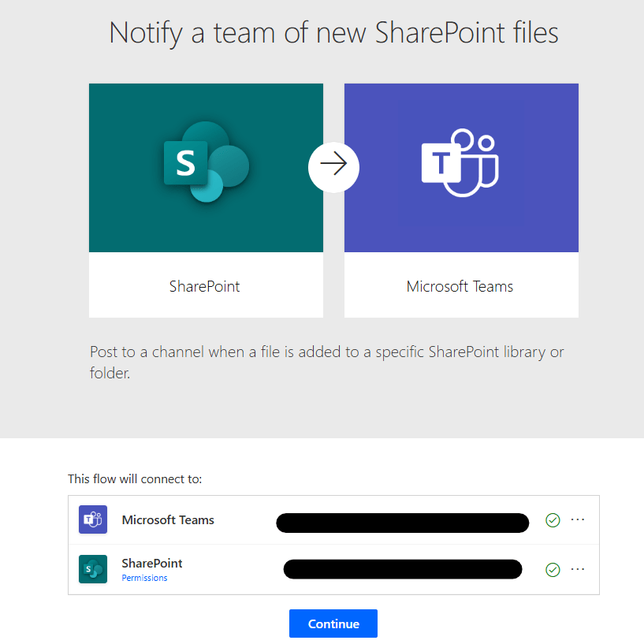
Task: Click the redacted SharePoint account field
Action: [x=402, y=569]
